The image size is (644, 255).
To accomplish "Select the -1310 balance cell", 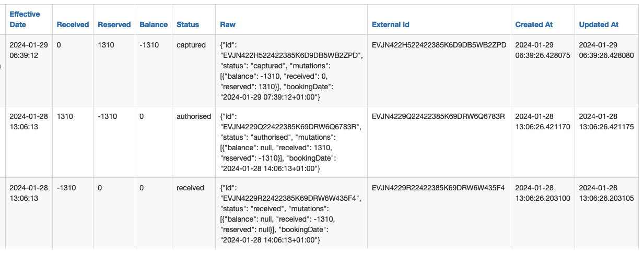I will click(x=149, y=45).
